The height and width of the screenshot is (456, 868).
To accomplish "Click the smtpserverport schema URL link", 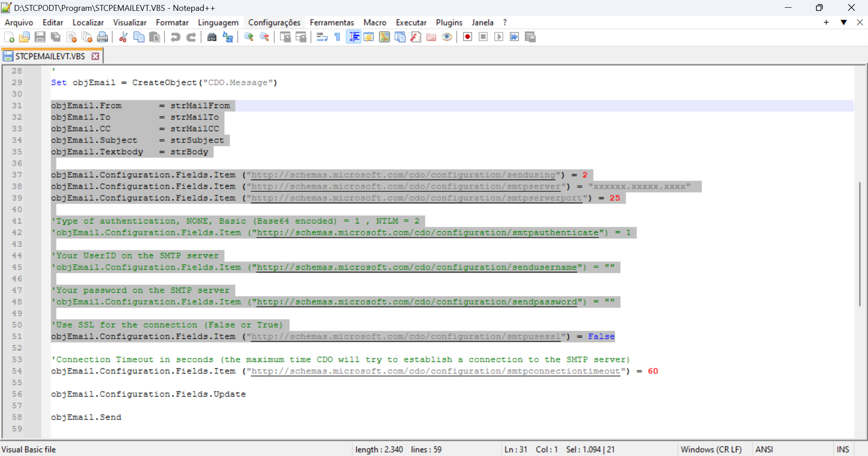I will coord(417,198).
